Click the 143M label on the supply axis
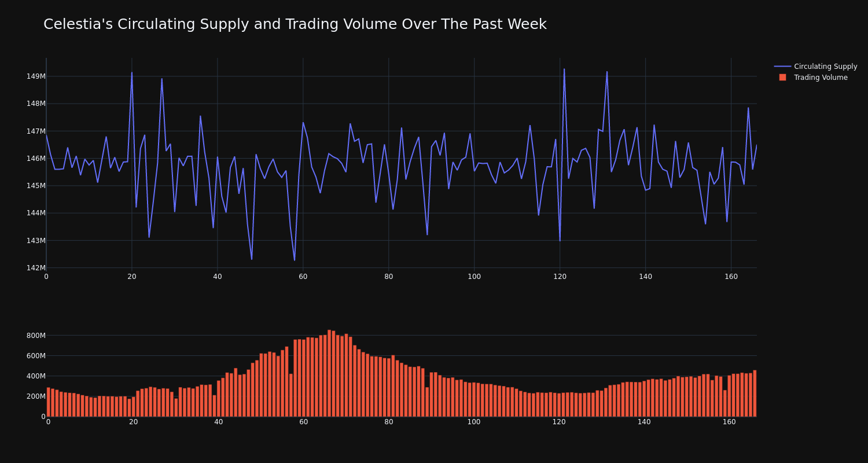Viewport: 868px width, 463px height. [35, 241]
